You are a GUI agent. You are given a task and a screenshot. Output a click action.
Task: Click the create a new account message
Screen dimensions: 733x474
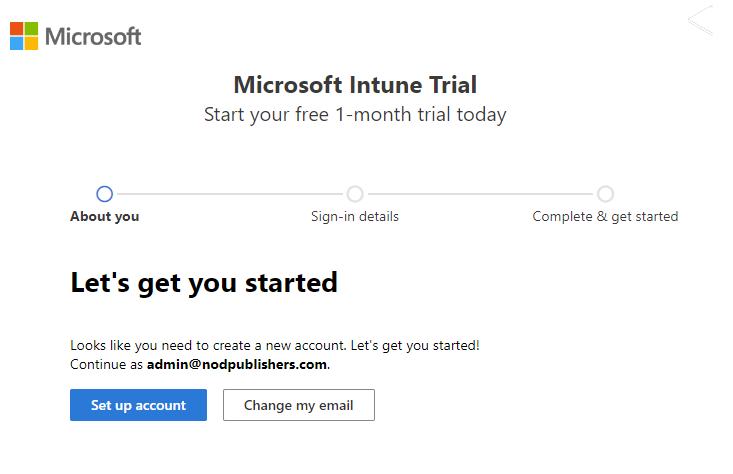click(275, 345)
